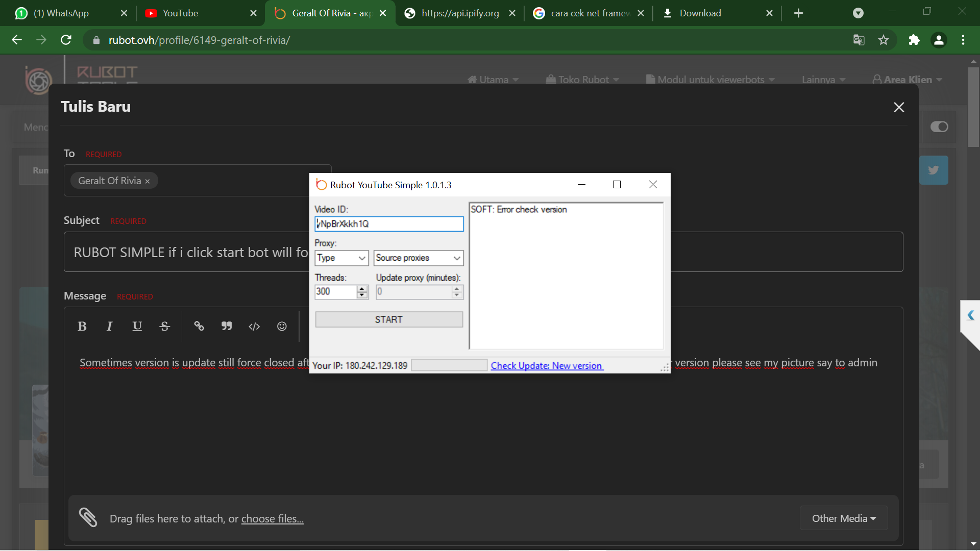980x551 pixels.
Task: Remove Geralt Of Rivia recipient tag
Action: click(x=148, y=181)
